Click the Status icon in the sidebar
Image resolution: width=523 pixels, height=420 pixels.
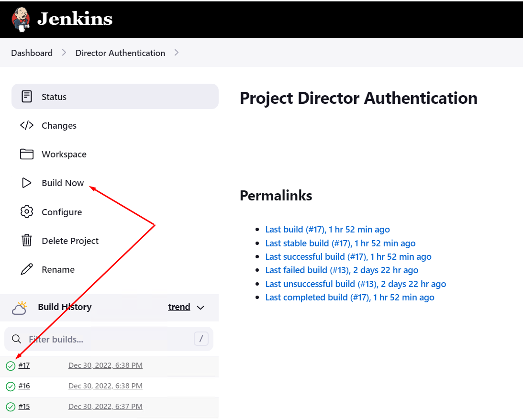click(27, 96)
